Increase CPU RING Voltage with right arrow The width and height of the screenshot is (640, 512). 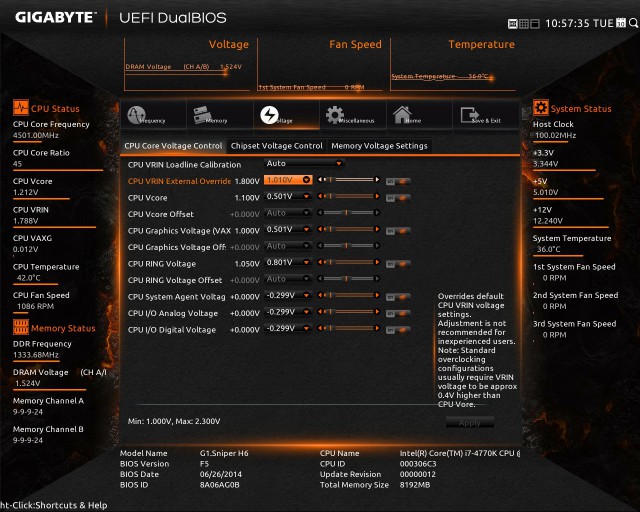[377, 262]
